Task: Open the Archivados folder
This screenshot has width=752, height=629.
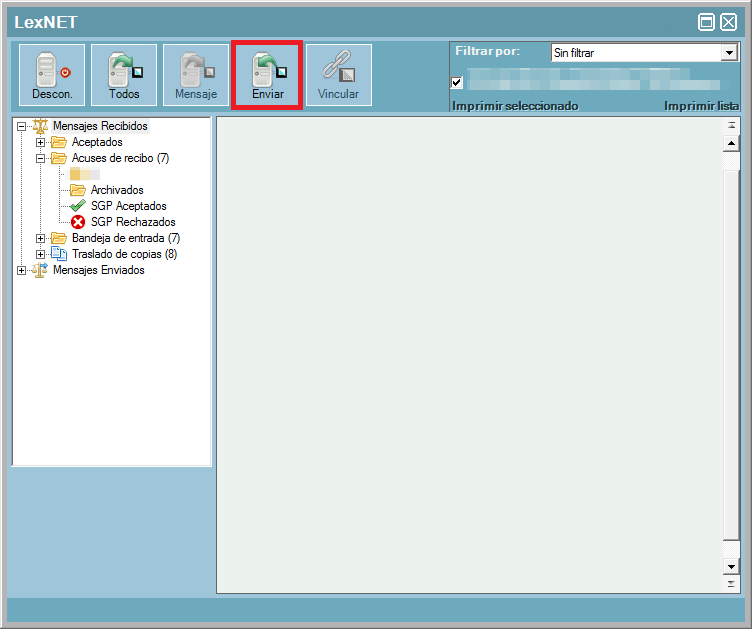Action: [x=116, y=190]
